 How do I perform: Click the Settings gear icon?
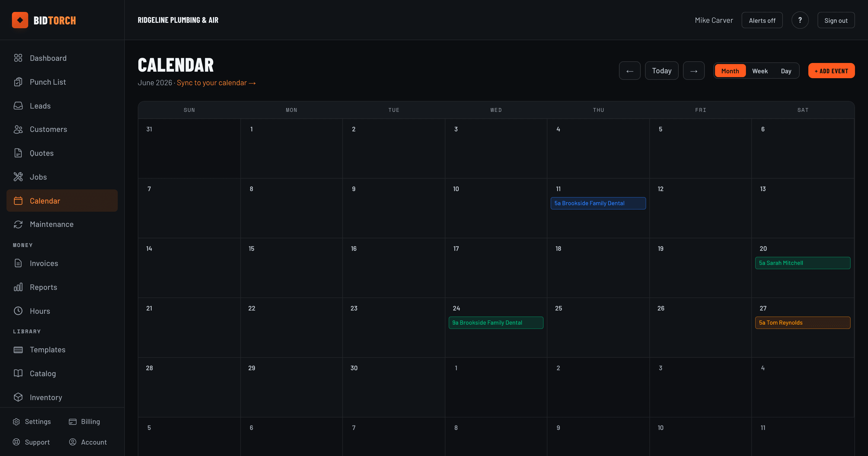coord(16,422)
